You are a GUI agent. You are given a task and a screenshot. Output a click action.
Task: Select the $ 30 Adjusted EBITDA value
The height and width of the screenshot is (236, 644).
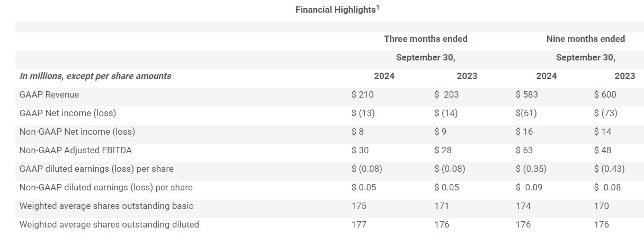pos(360,150)
